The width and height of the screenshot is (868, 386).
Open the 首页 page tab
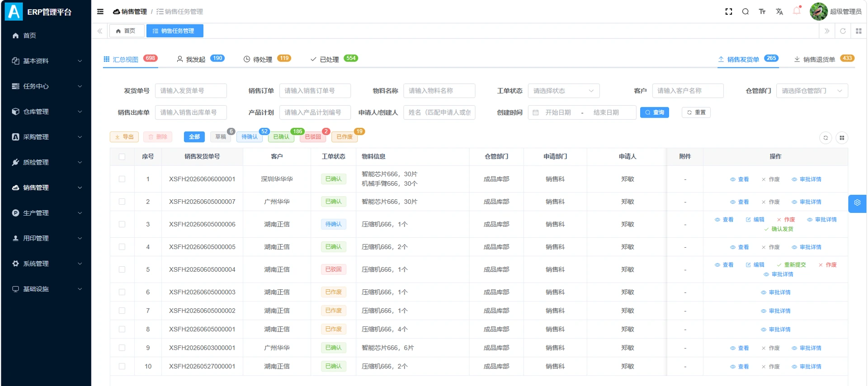coord(126,31)
